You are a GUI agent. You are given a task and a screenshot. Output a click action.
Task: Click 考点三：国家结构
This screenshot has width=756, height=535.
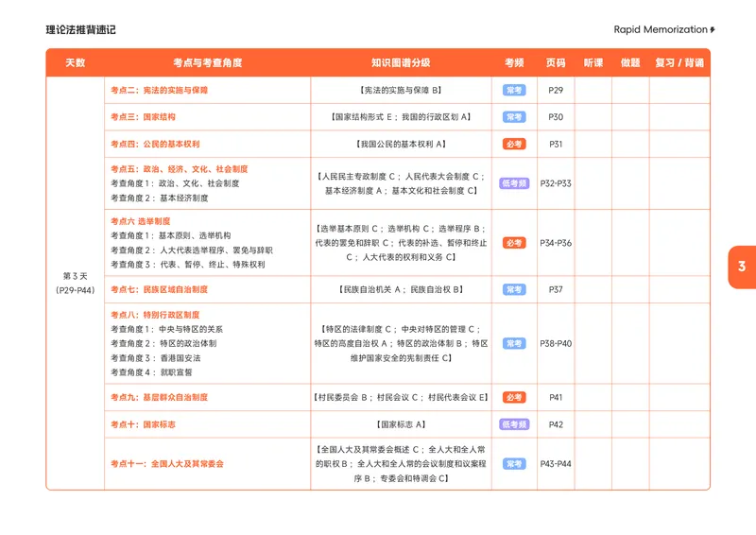(144, 117)
